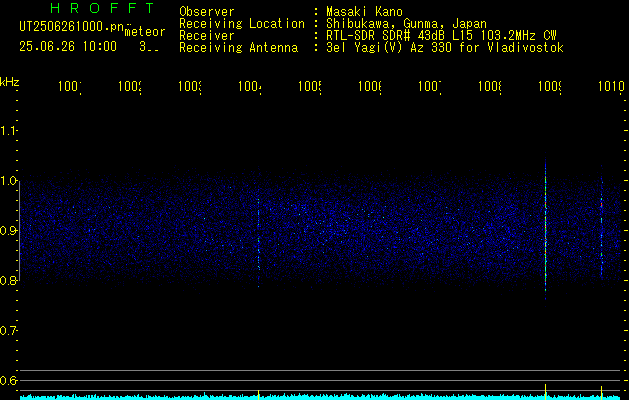This screenshot has width=629, height=400.
Task: Click the Receiving Location label
Action: (242, 24)
